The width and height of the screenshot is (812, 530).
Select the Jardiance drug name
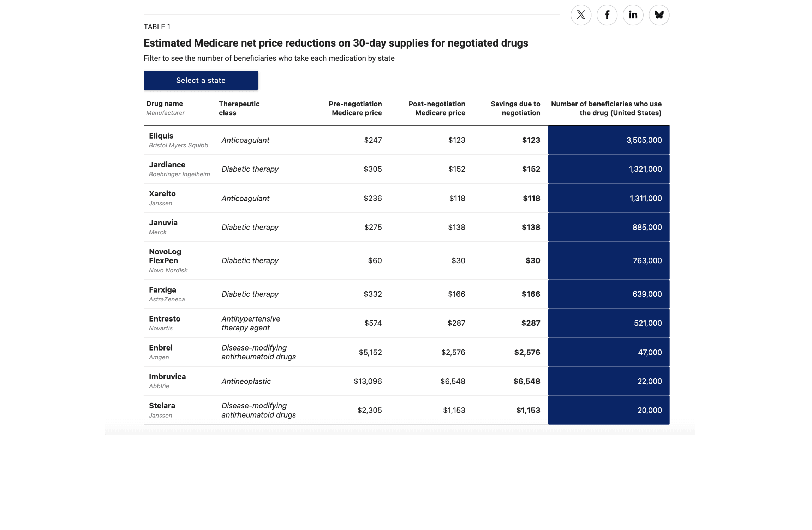click(x=167, y=165)
